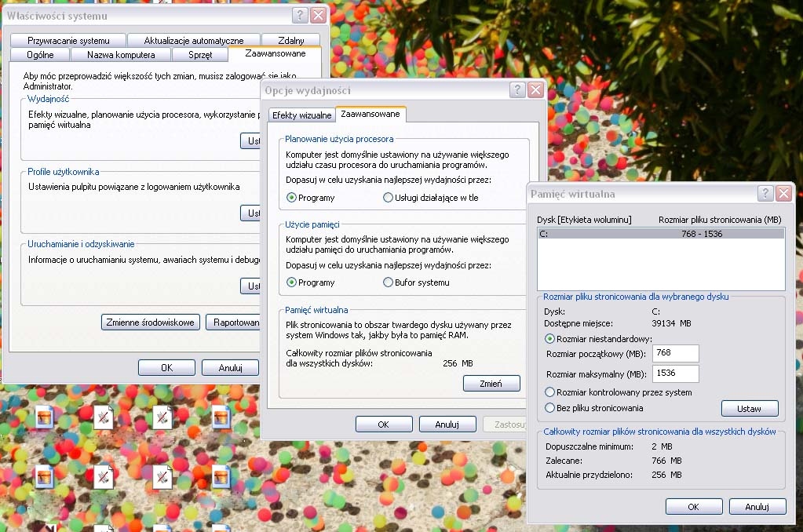803x532 pixels.
Task: Click 'Rozmiar maksymalny' input showing 1536
Action: pos(675,373)
